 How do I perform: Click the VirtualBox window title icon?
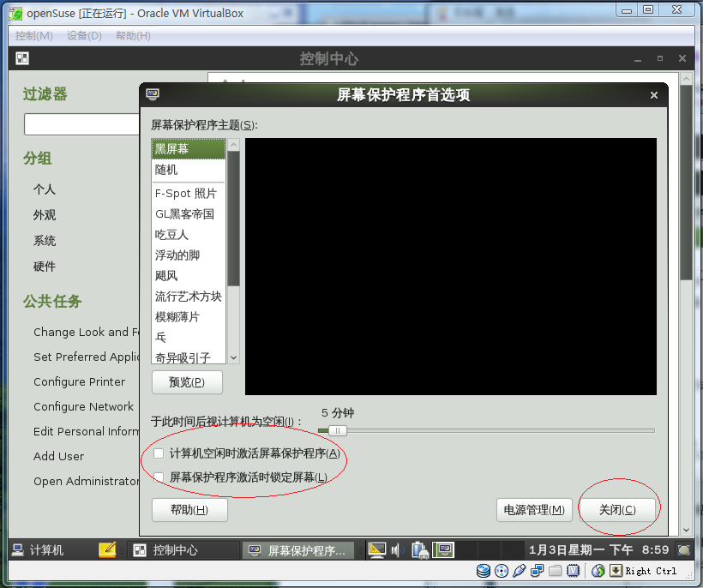click(15, 14)
